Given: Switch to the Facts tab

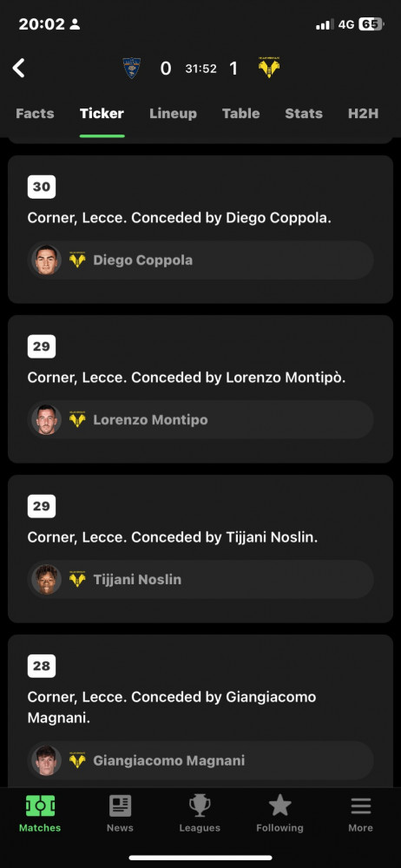Looking at the screenshot, I should 35,114.
